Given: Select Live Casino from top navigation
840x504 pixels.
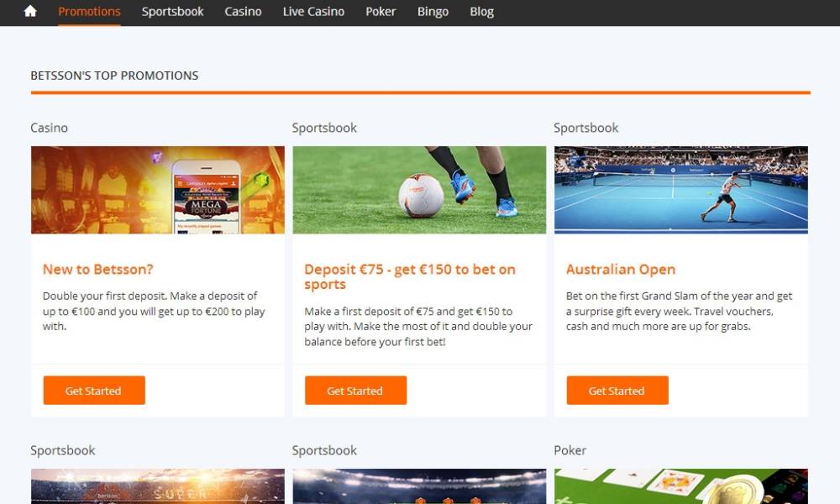Looking at the screenshot, I should click(x=313, y=11).
